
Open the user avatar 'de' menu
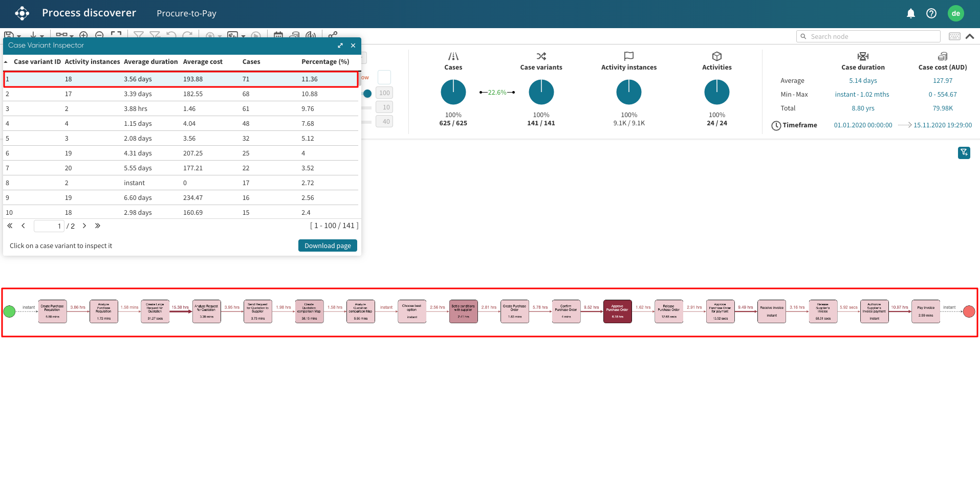[955, 13]
